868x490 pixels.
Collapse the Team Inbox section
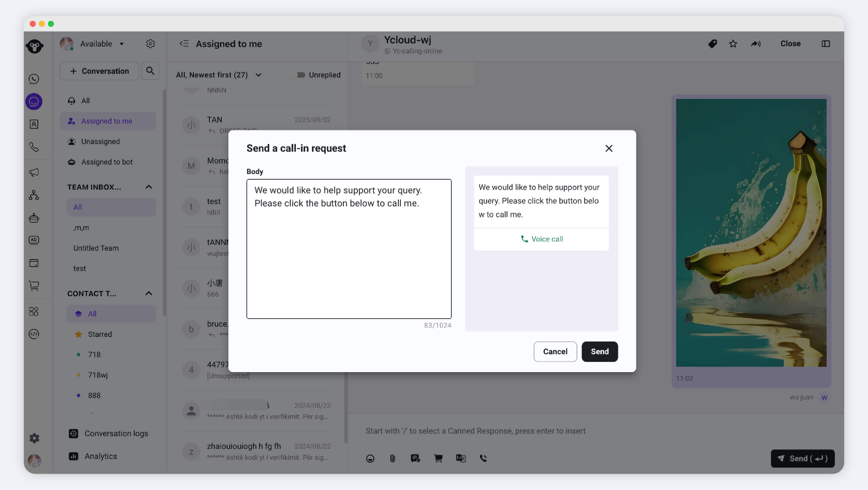tap(149, 187)
